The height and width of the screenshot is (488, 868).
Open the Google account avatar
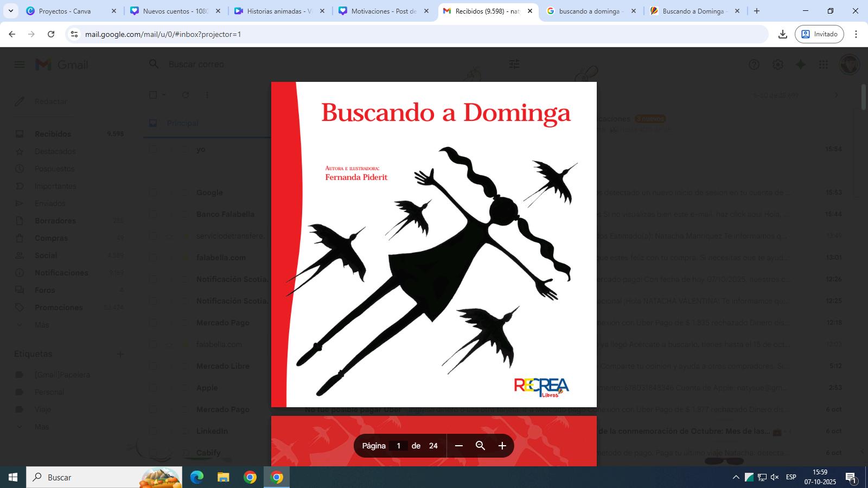tap(850, 65)
